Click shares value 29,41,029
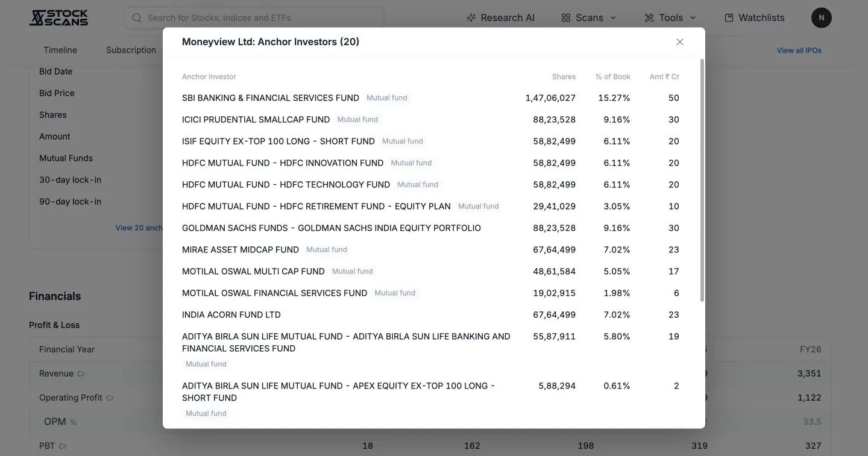The width and height of the screenshot is (868, 456). point(555,207)
